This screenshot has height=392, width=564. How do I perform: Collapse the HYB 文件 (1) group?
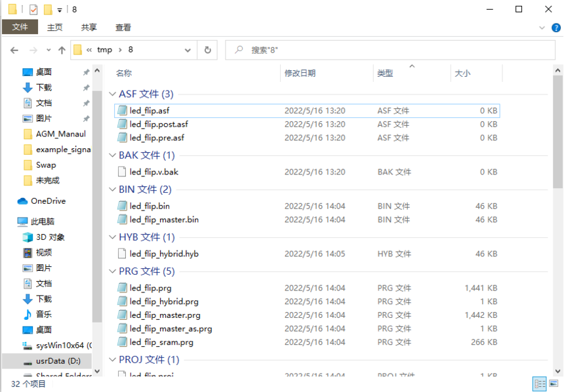[113, 237]
